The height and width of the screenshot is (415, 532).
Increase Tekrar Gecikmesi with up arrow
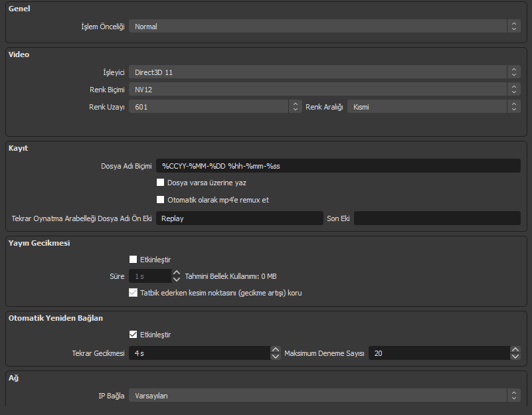276,349
